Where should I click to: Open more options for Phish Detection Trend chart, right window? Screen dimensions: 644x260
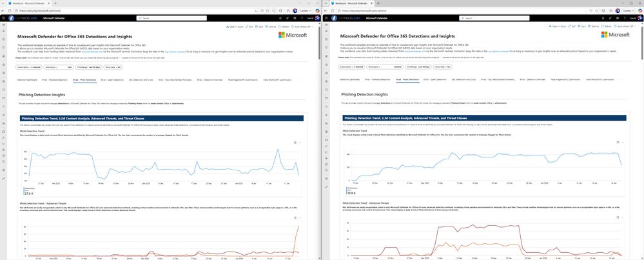[x=623, y=143]
